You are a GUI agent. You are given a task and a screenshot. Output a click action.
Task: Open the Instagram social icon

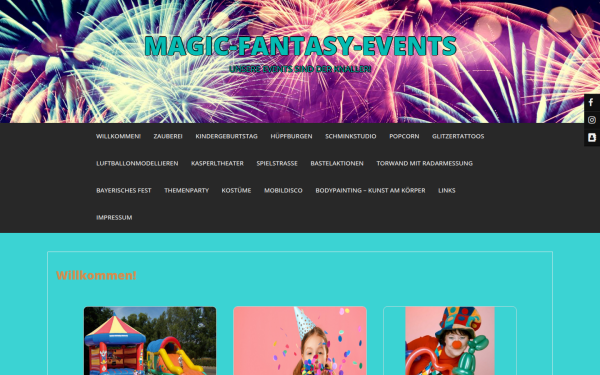pos(592,120)
